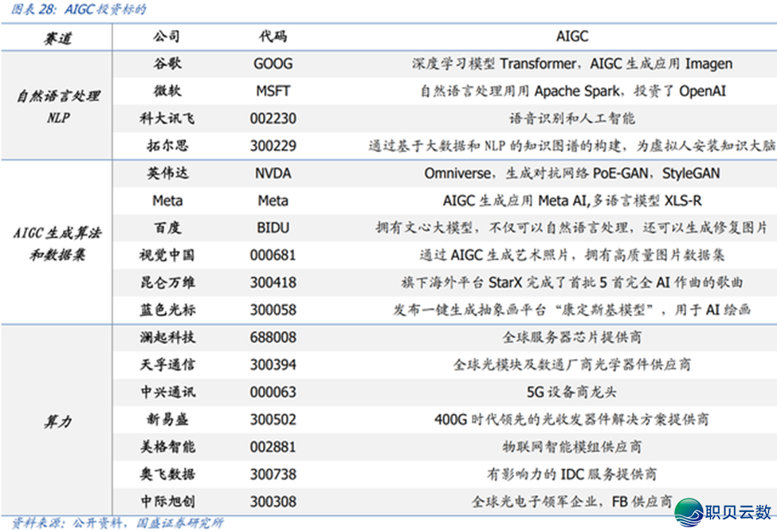777x532 pixels.
Task: Click the AIGC生成算法和数据集 category cell
Action: [58, 242]
